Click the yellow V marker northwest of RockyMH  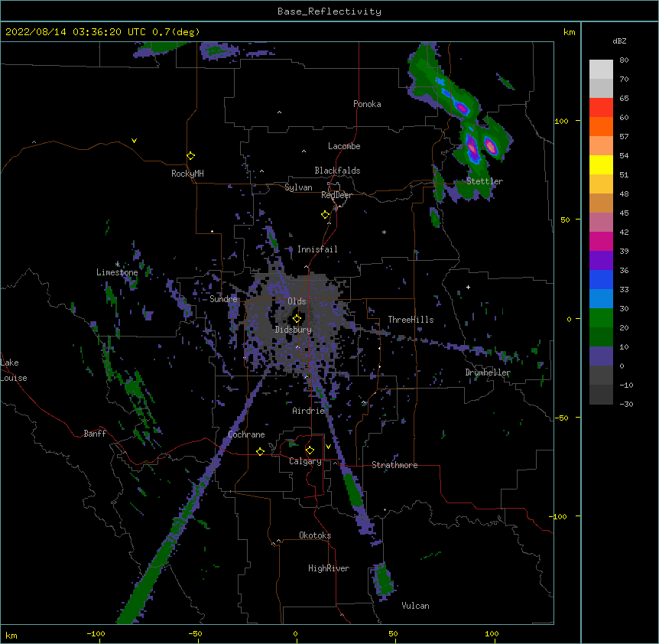pyautogui.click(x=134, y=141)
